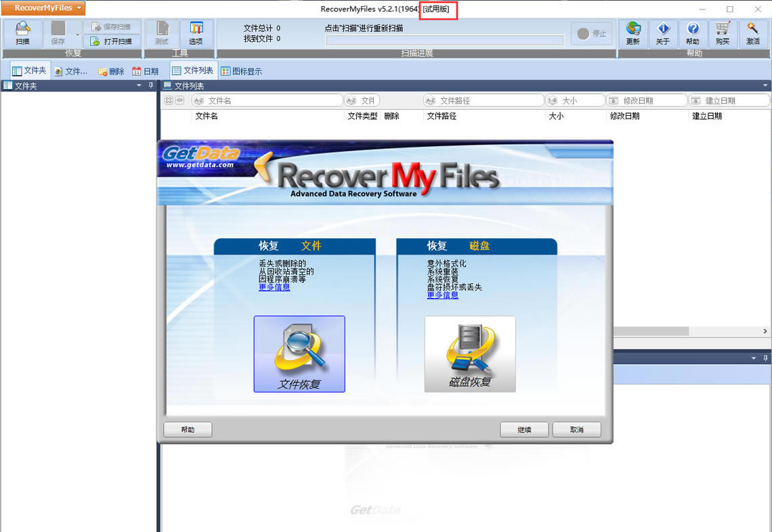Sort by 删除 column header

click(x=391, y=116)
